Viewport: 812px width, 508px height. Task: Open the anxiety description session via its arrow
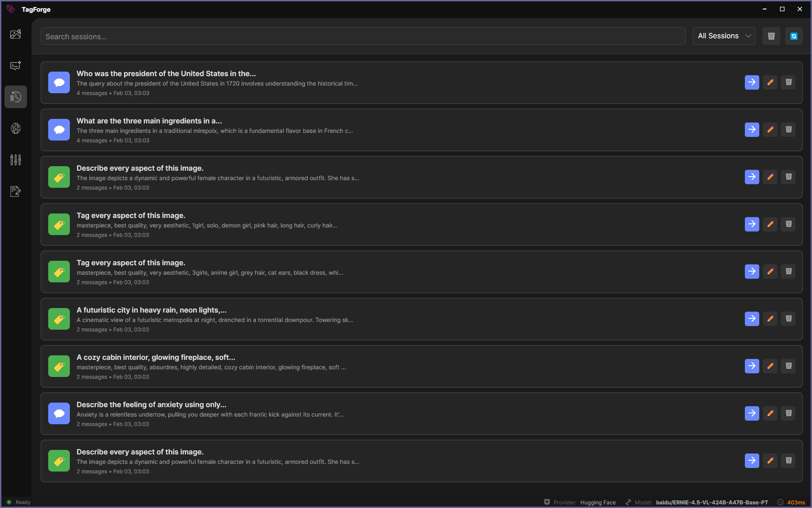752,413
